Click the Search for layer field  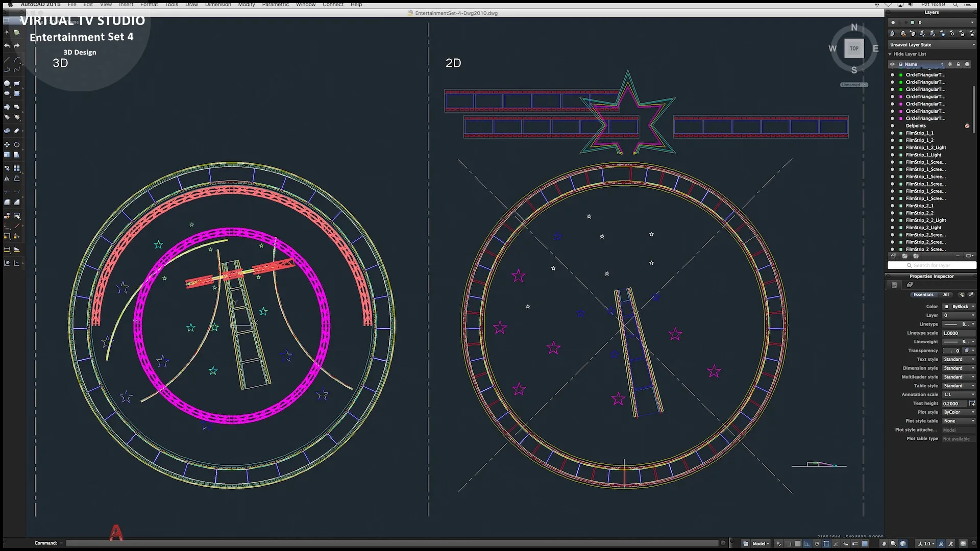pos(932,265)
